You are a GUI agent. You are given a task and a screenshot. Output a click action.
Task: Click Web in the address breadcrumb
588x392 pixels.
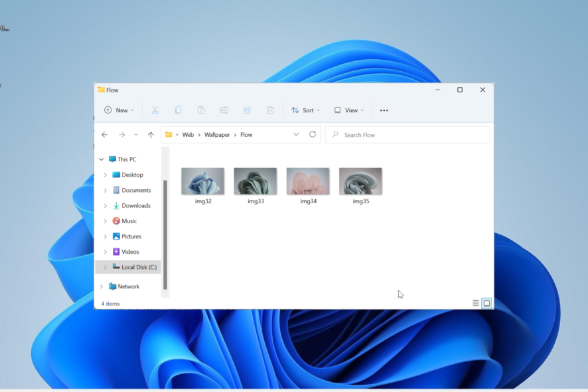(188, 135)
